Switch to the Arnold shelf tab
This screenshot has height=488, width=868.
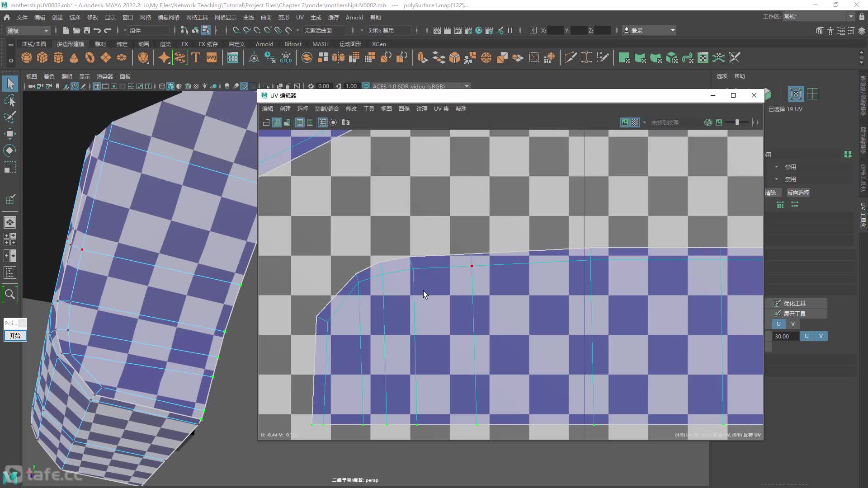coord(264,44)
